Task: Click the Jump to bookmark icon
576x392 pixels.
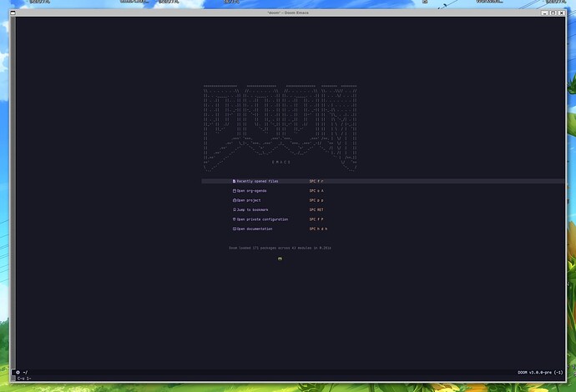Action: [234, 210]
